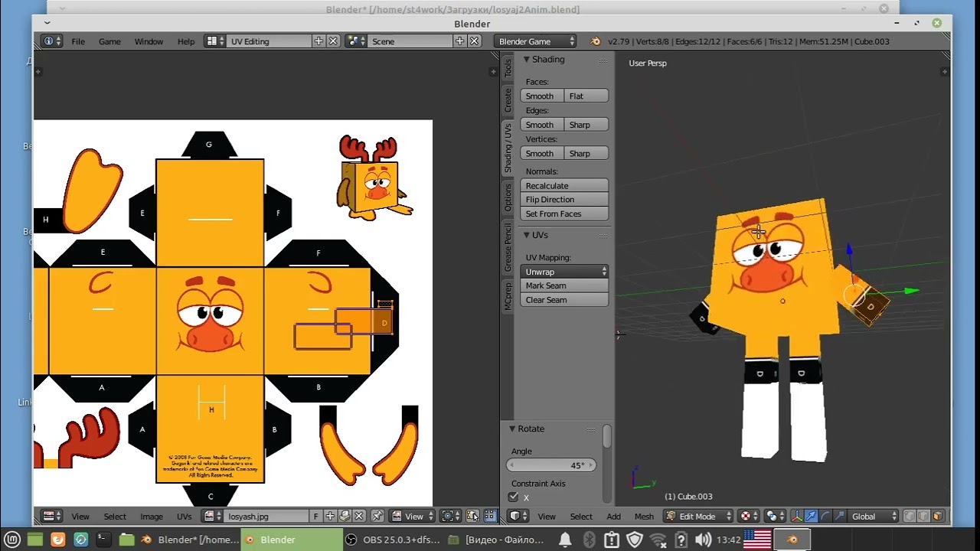Add a new scene
This screenshot has height=551, width=980.
tap(459, 41)
